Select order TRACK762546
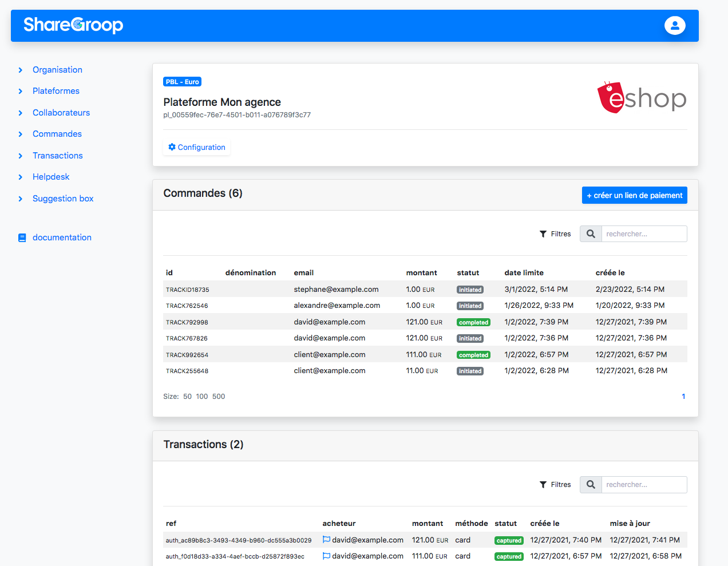This screenshot has height=566, width=728. point(187,306)
